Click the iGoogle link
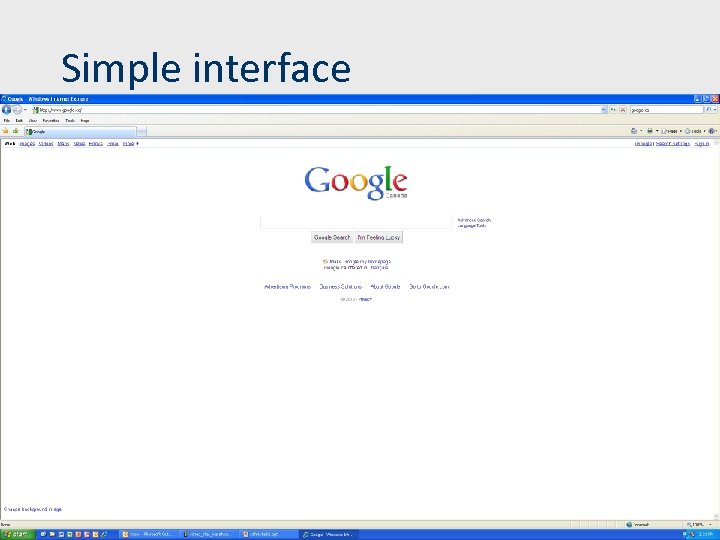 click(643, 144)
